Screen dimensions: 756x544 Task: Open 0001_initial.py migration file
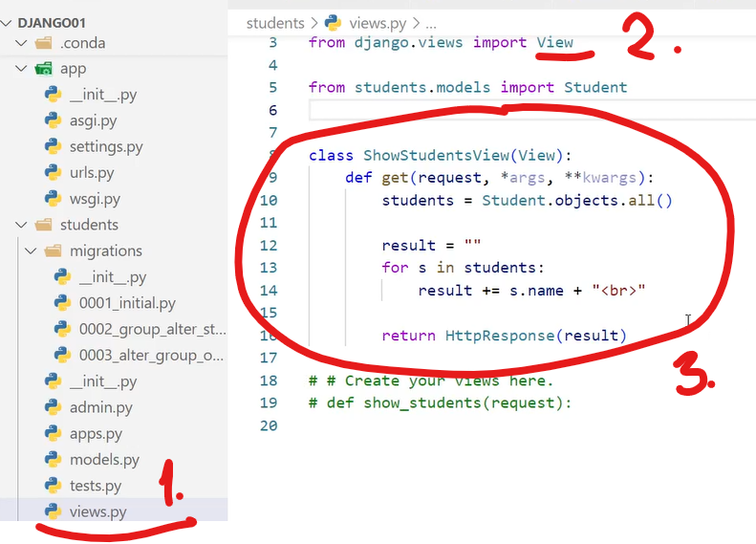[127, 303]
